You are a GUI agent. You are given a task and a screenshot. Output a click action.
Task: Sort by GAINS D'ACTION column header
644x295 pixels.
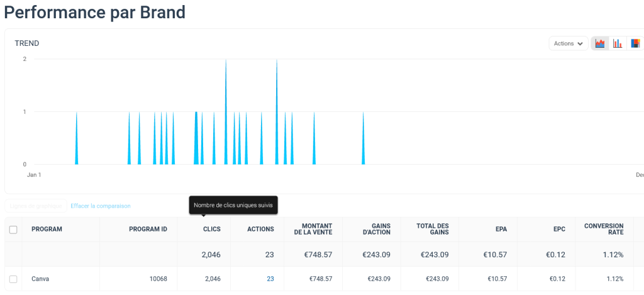(x=377, y=230)
